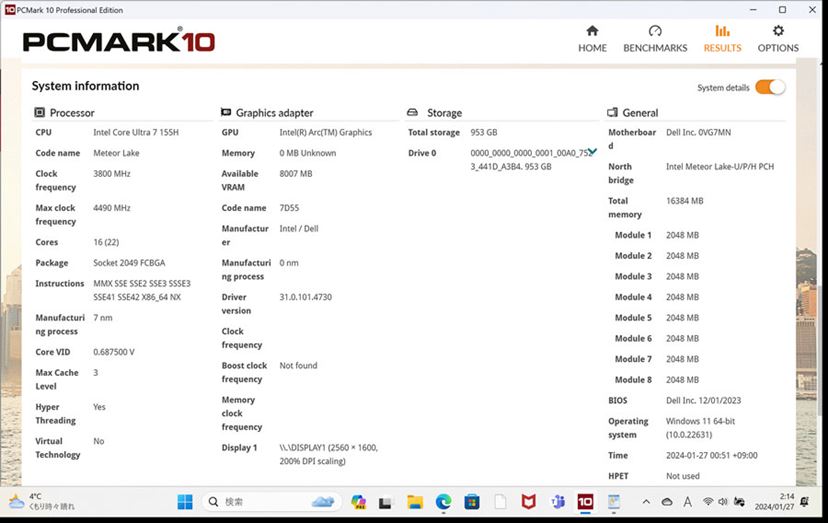Screen dimensions: 828x523
Task: Click the 'Socket 2049 FCBGA' package value
Action: (129, 263)
